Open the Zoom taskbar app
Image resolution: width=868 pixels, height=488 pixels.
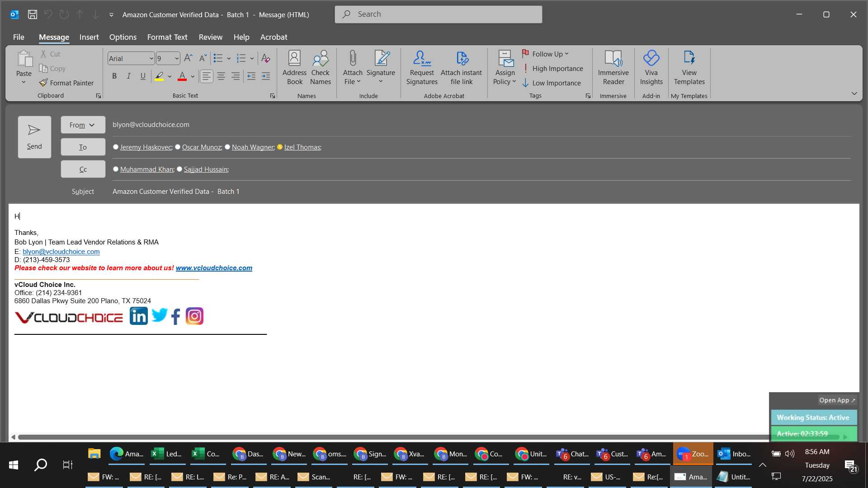pos(693,454)
